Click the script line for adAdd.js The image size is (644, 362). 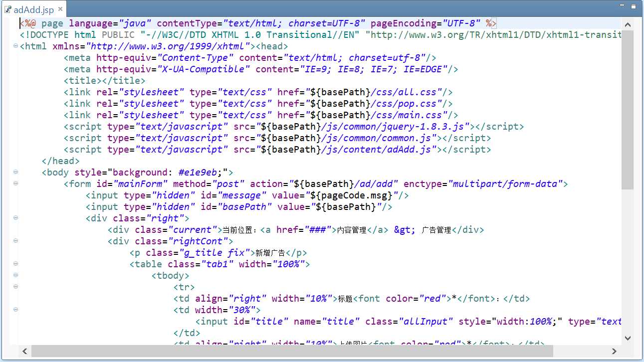(x=277, y=150)
